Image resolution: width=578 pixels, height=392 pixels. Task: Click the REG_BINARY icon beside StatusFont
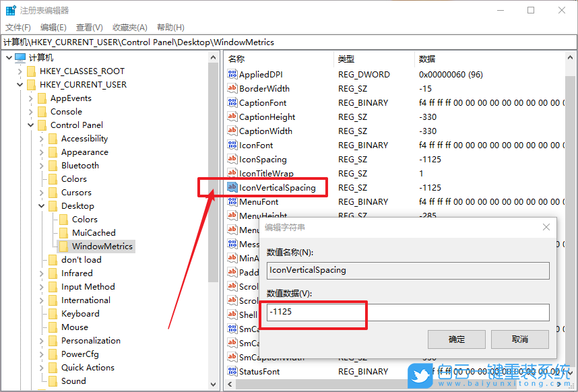point(232,371)
